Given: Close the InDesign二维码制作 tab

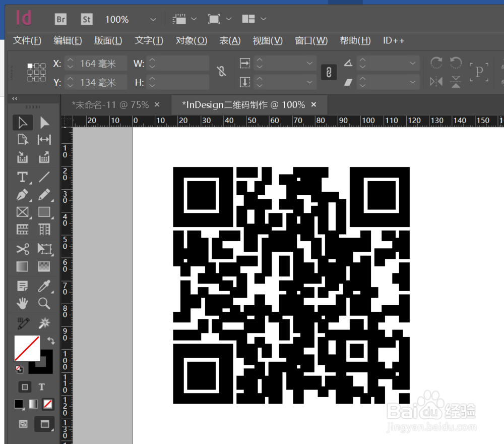Looking at the screenshot, I should [x=313, y=104].
